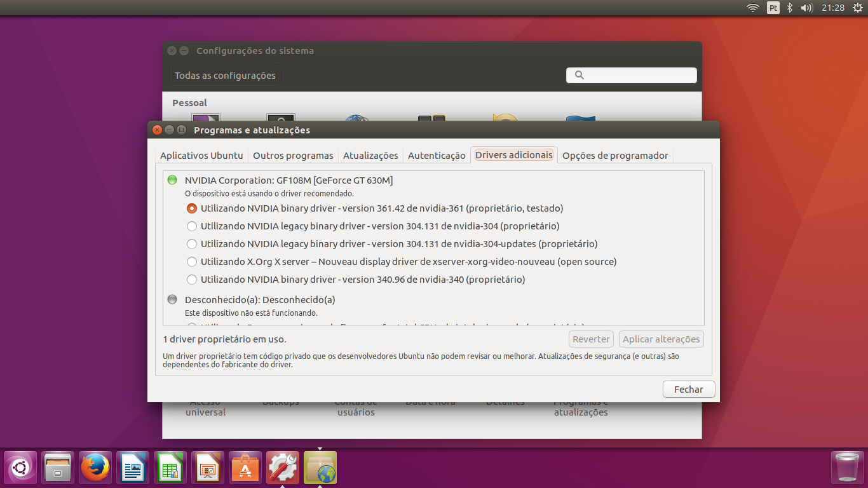Click the System Settings search field
868x488 pixels.
pyautogui.click(x=632, y=75)
